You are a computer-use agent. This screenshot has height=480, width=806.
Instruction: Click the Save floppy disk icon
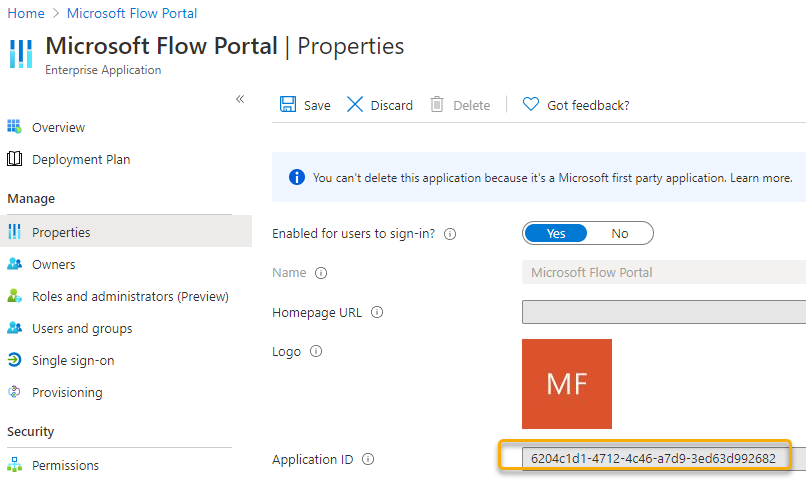coord(288,104)
